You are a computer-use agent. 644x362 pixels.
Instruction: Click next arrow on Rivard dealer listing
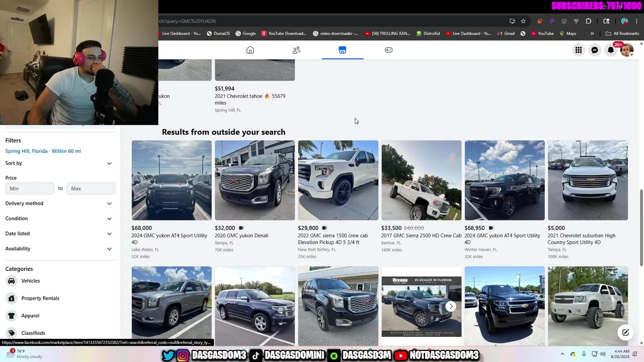(x=451, y=306)
